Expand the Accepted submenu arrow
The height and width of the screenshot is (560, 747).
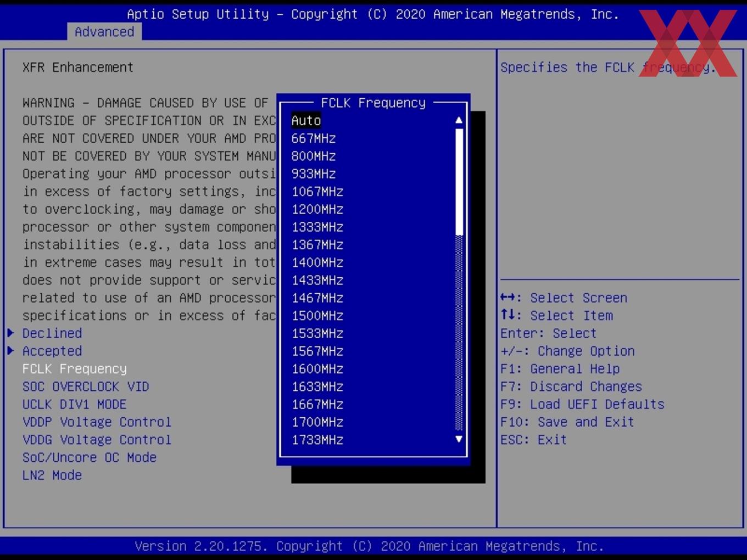[x=11, y=350]
